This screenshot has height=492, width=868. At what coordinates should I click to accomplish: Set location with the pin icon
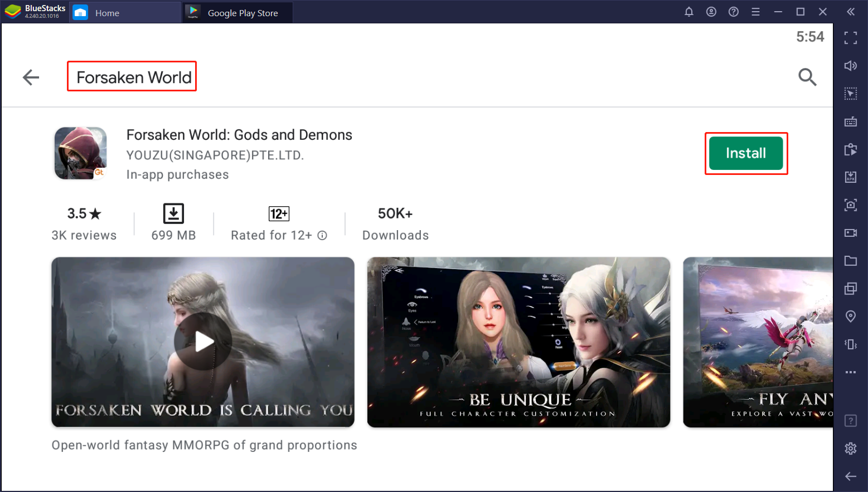(851, 316)
